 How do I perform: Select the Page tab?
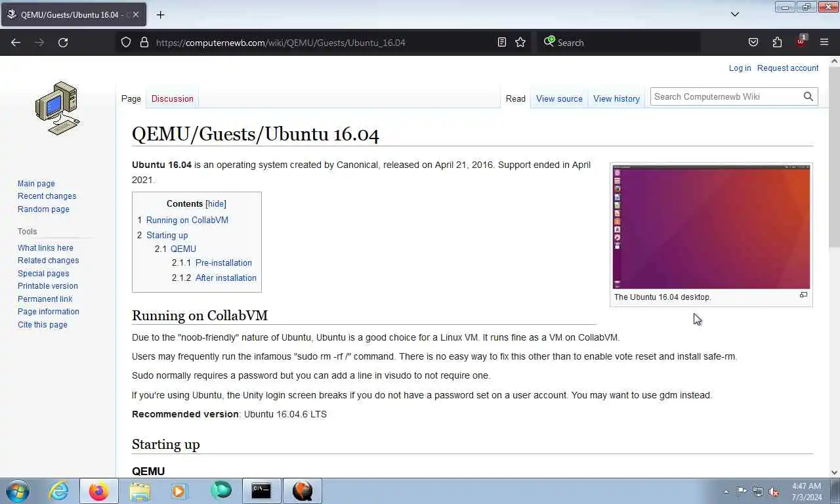tap(131, 98)
